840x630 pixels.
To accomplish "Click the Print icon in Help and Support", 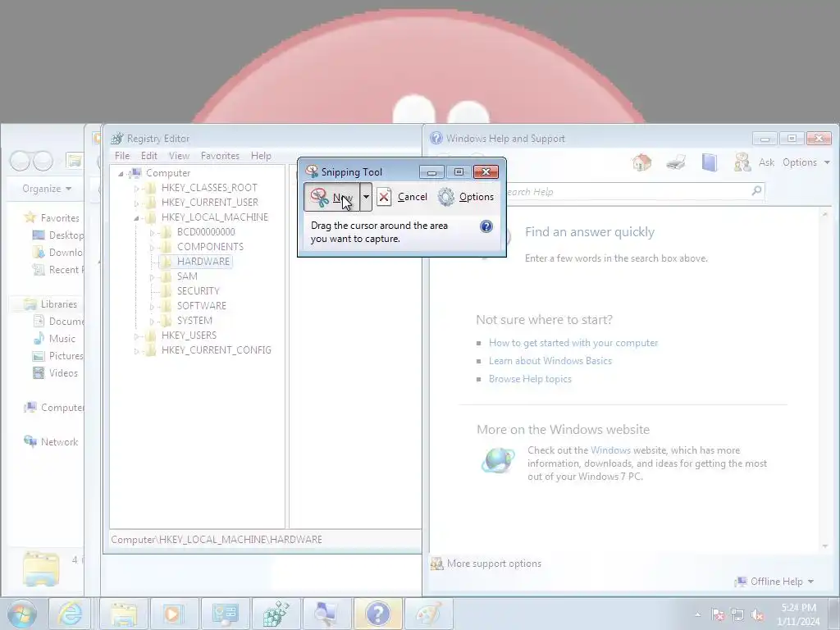I will point(676,162).
